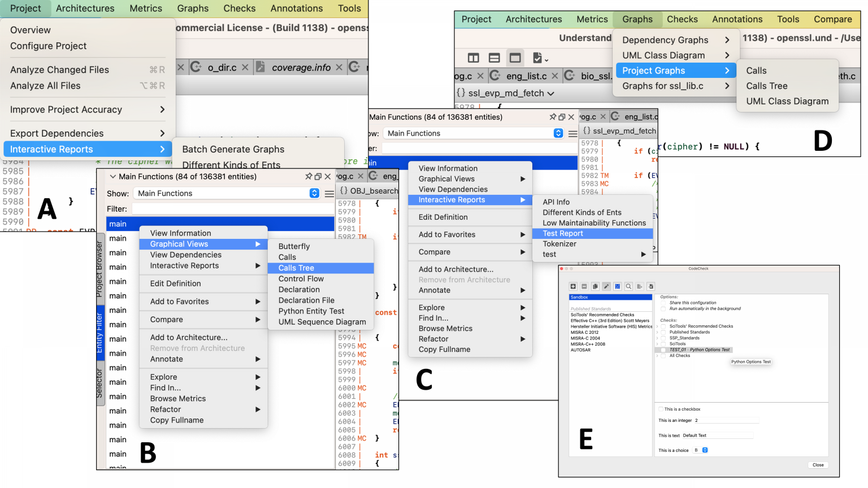The height and width of the screenshot is (488, 868).
Task: Click the duplicate configuration icon in CodeCheck
Action: 595,286
